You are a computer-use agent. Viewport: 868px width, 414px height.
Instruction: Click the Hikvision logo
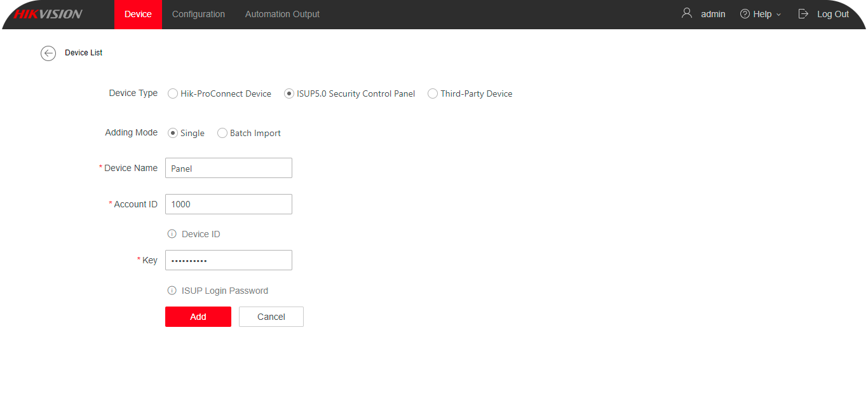click(48, 14)
